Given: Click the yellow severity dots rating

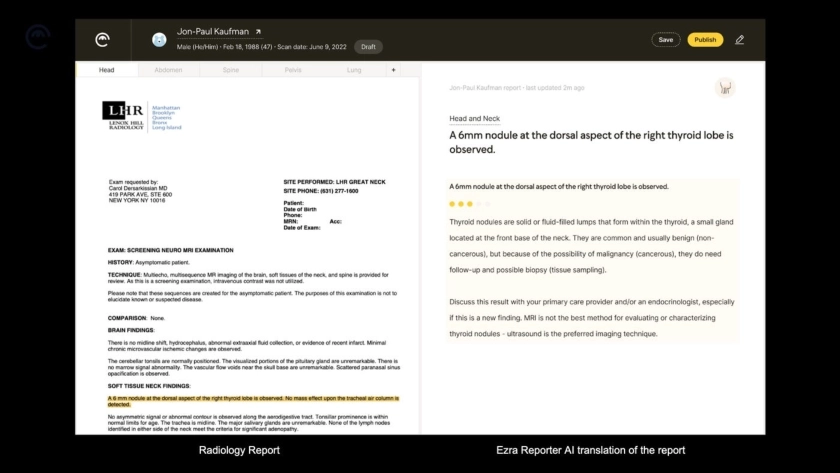Looking at the screenshot, I should point(460,203).
